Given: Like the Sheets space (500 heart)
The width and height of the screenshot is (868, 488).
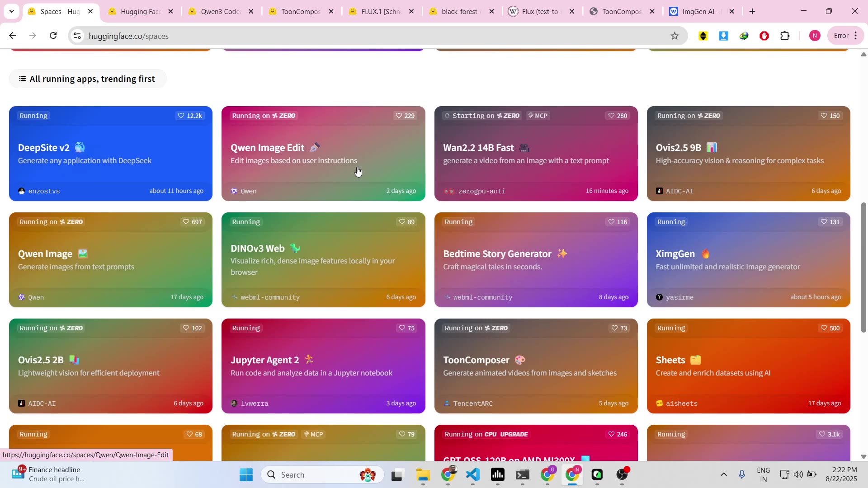Looking at the screenshot, I should pos(830,328).
